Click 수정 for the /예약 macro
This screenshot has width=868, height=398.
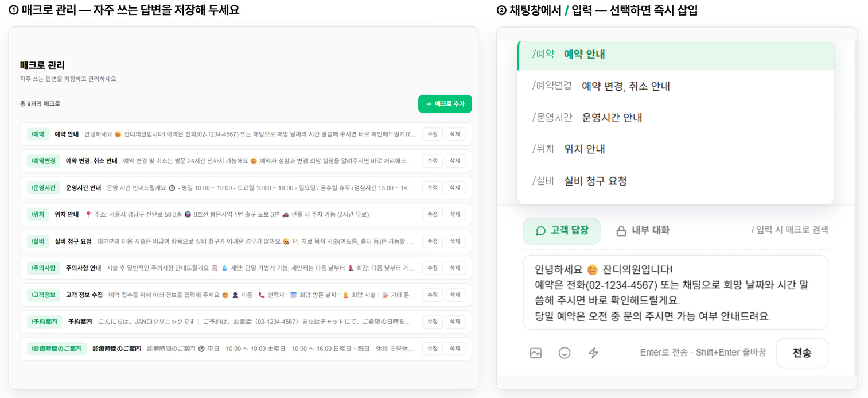(433, 134)
